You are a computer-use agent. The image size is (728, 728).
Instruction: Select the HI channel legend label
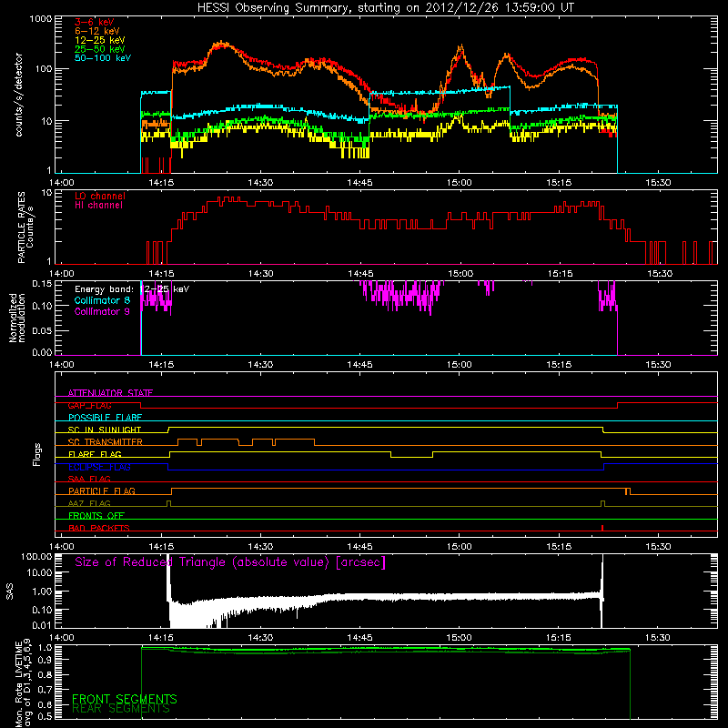(x=98, y=206)
